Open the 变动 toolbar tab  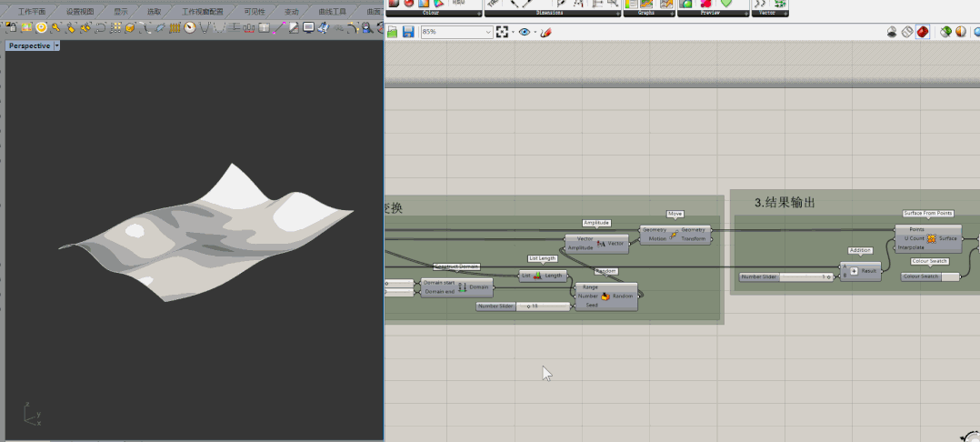pyautogui.click(x=291, y=11)
